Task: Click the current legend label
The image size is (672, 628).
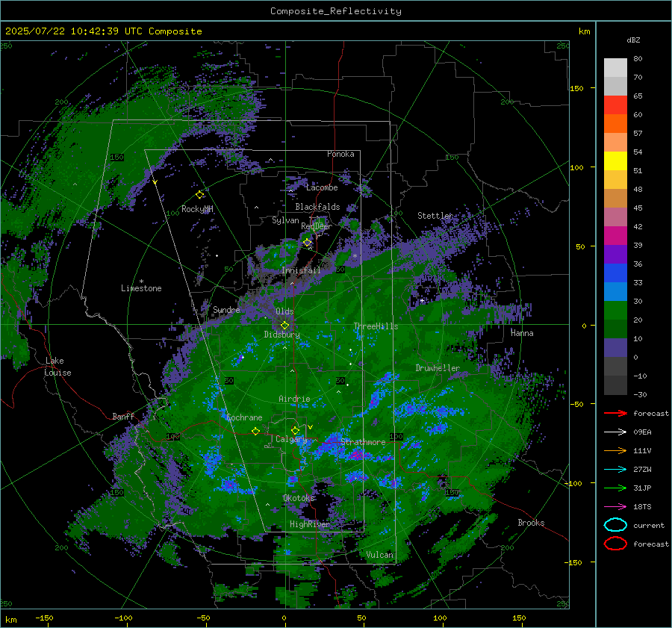Action: 649,526
